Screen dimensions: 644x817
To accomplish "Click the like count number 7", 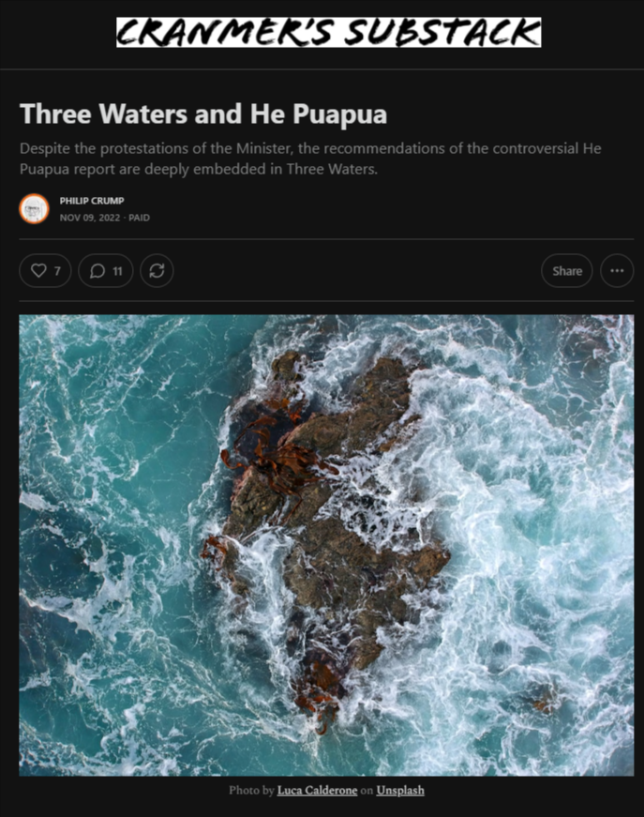I will point(57,271).
